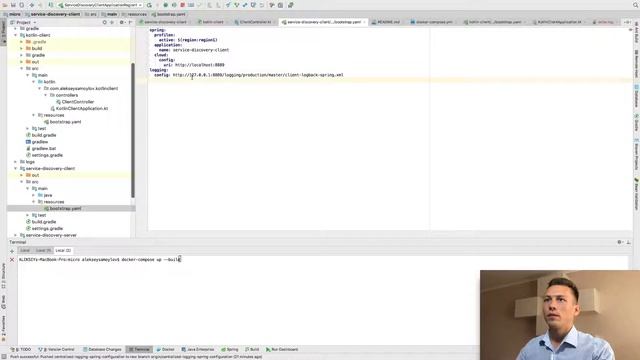Select 'main' breadcrumb in navigation bar

click(109, 14)
